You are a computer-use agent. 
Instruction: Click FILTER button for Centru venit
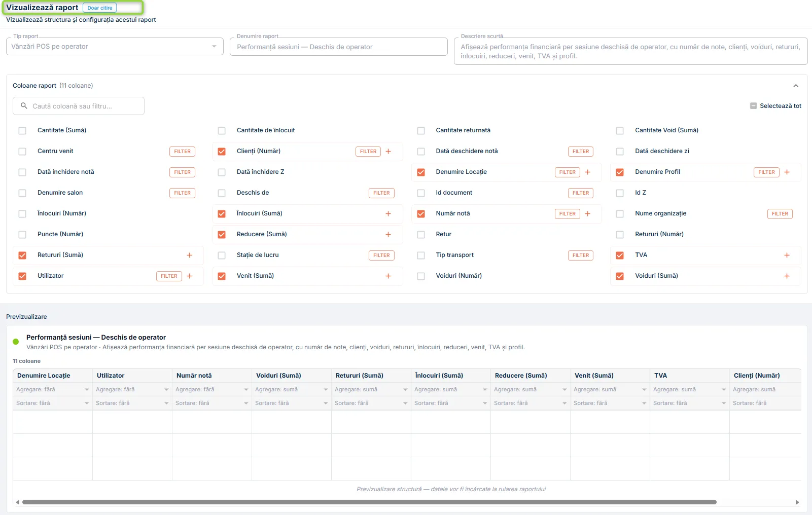tap(183, 151)
